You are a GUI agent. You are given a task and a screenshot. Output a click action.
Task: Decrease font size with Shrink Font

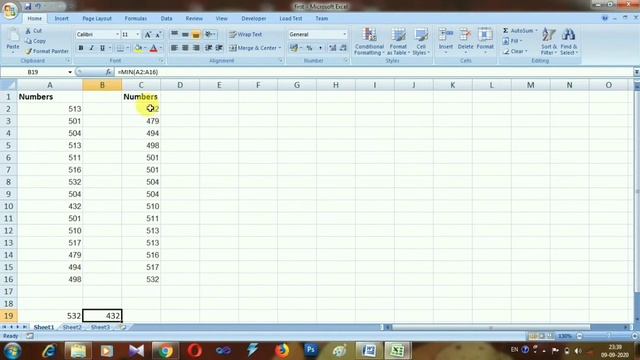[x=158, y=34]
